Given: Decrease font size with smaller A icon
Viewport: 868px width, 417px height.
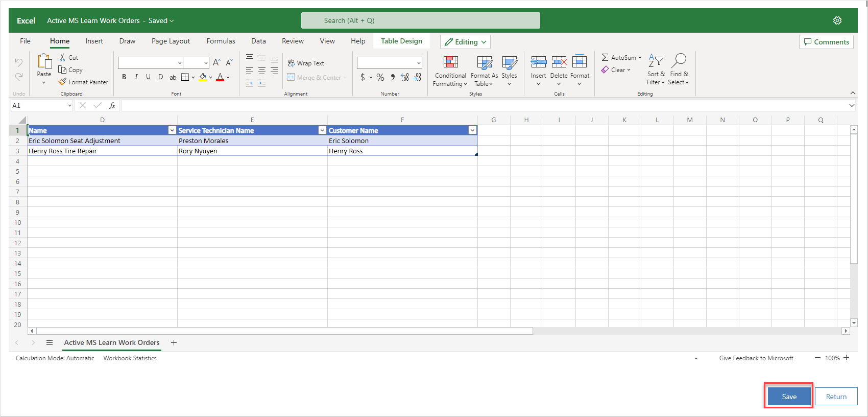Looking at the screenshot, I should coord(229,62).
